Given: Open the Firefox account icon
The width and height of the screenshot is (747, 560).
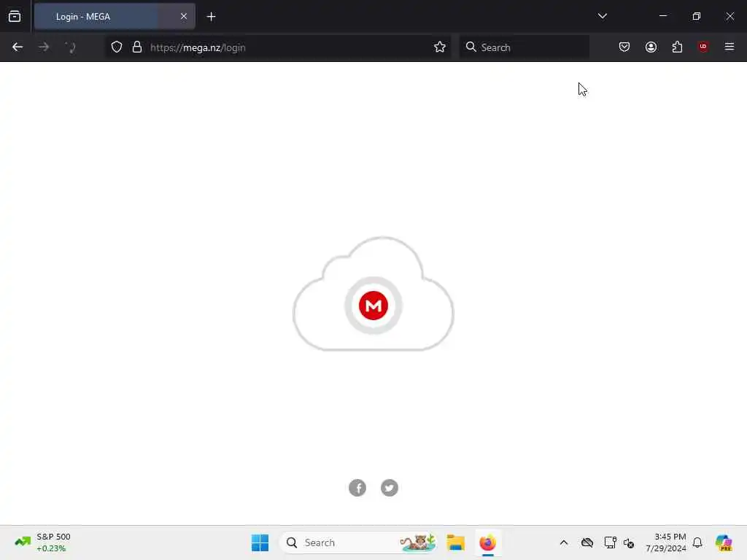Looking at the screenshot, I should click(651, 47).
